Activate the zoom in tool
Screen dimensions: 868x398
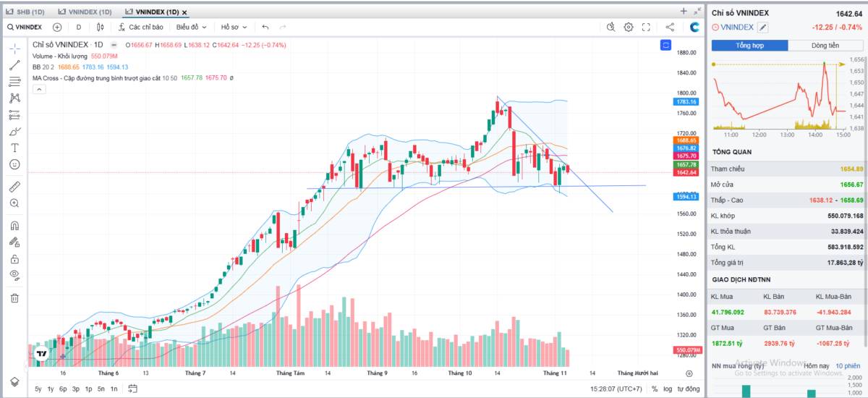[14, 203]
